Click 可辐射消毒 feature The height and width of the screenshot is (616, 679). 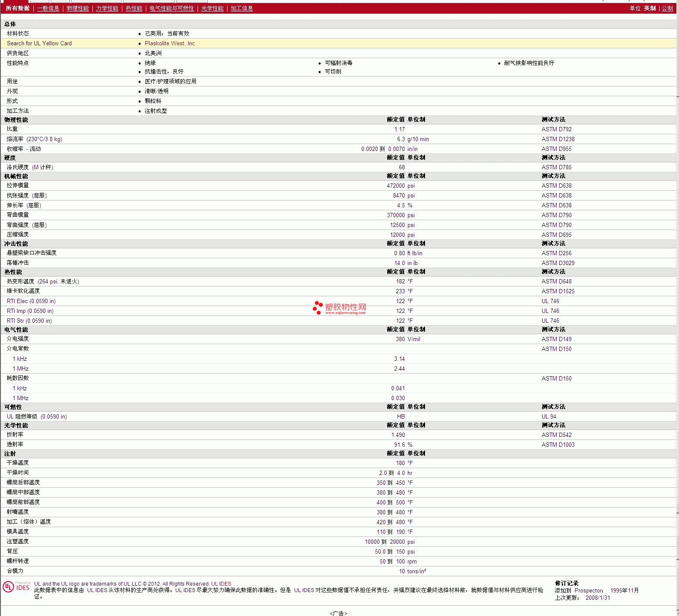339,63
